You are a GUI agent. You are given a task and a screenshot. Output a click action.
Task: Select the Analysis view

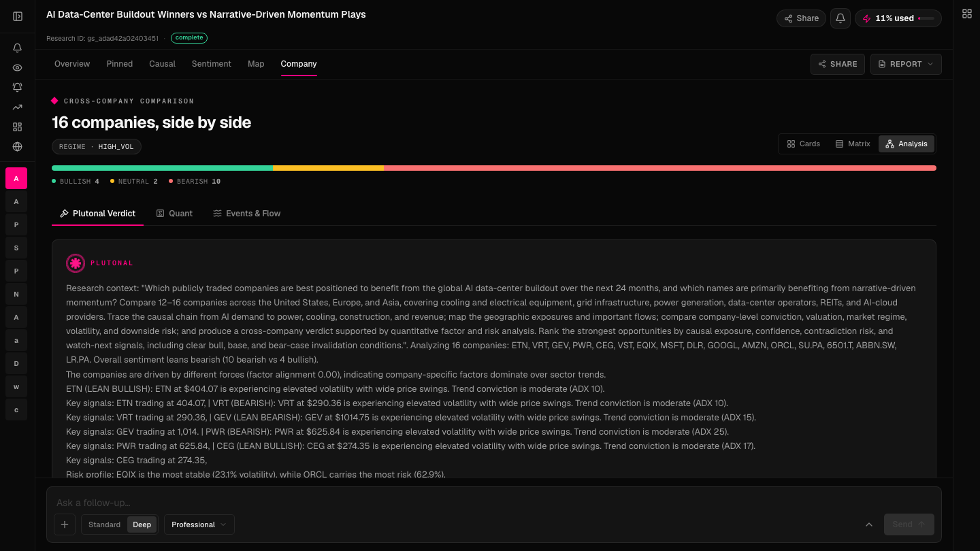tap(906, 144)
